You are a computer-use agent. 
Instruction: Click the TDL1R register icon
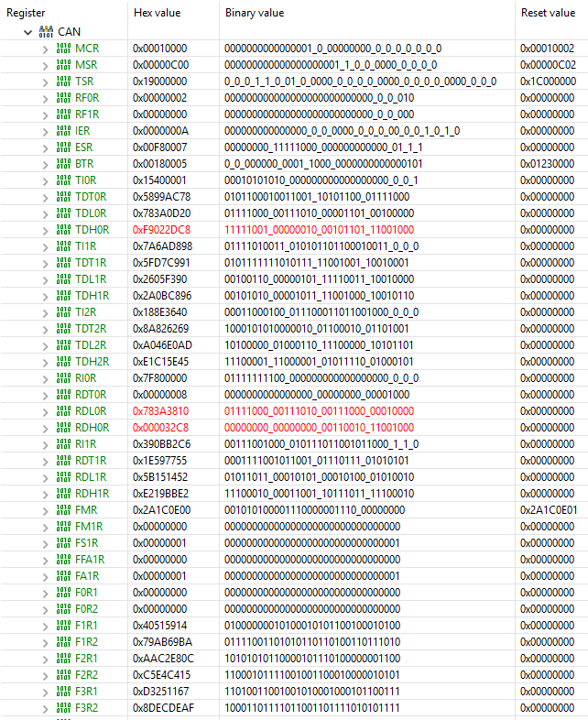63,279
